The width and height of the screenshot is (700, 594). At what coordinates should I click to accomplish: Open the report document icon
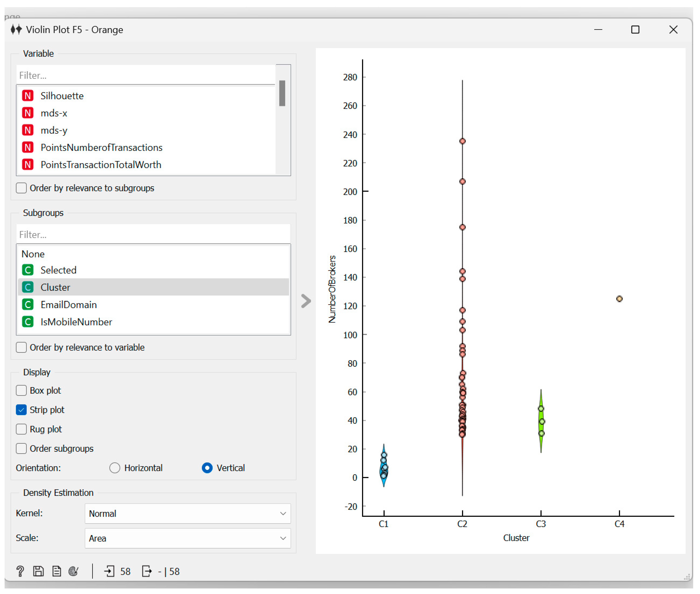tap(57, 571)
